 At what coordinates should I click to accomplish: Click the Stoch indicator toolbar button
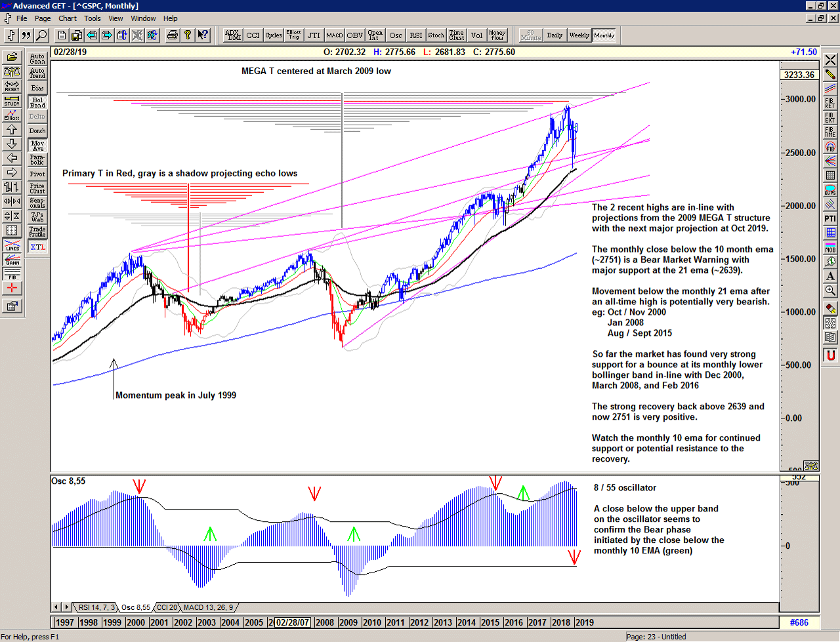[435, 35]
